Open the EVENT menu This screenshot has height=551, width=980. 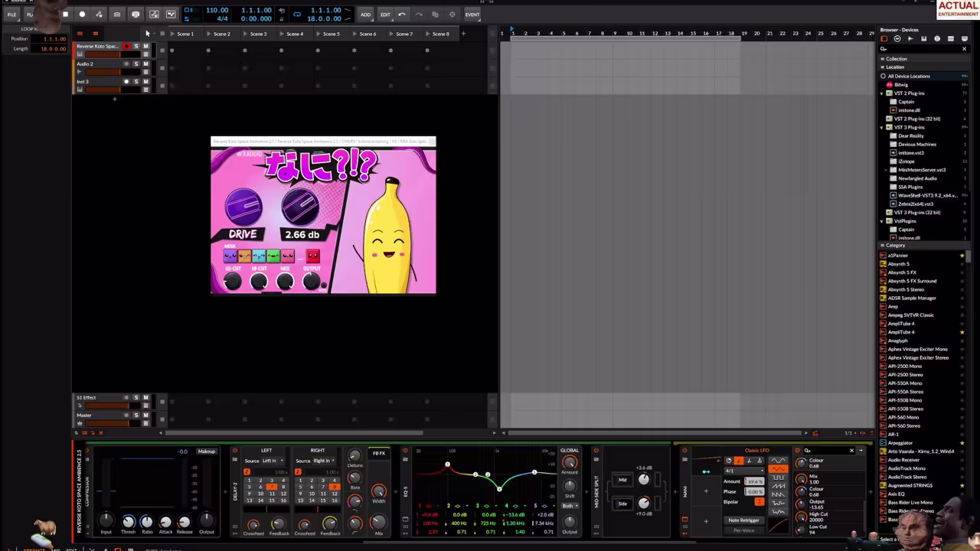(x=472, y=14)
